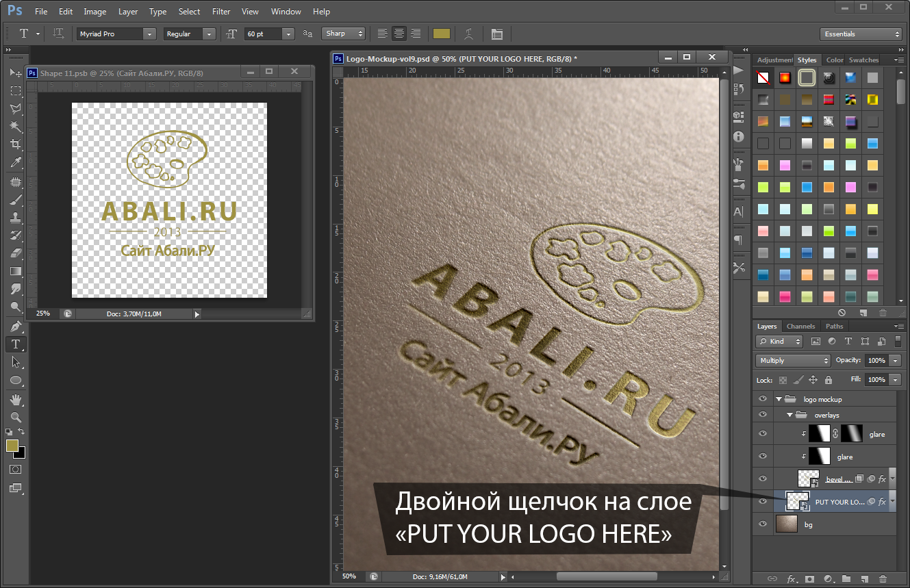Click the foreground color swatch
910x588 pixels.
(12, 446)
